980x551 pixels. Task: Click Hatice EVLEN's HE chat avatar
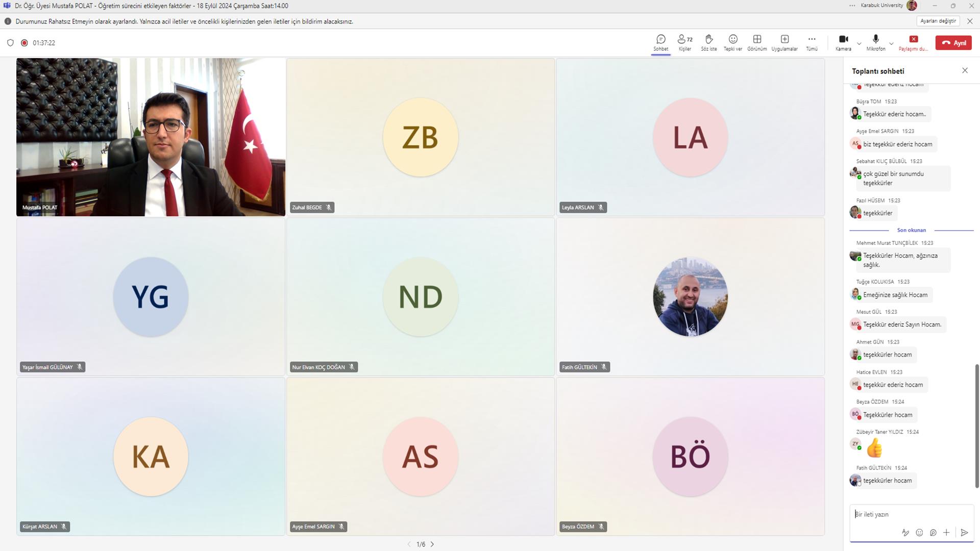click(x=855, y=384)
